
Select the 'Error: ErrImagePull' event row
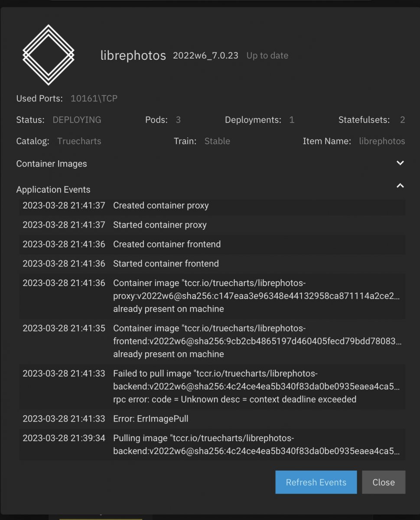pyautogui.click(x=212, y=419)
